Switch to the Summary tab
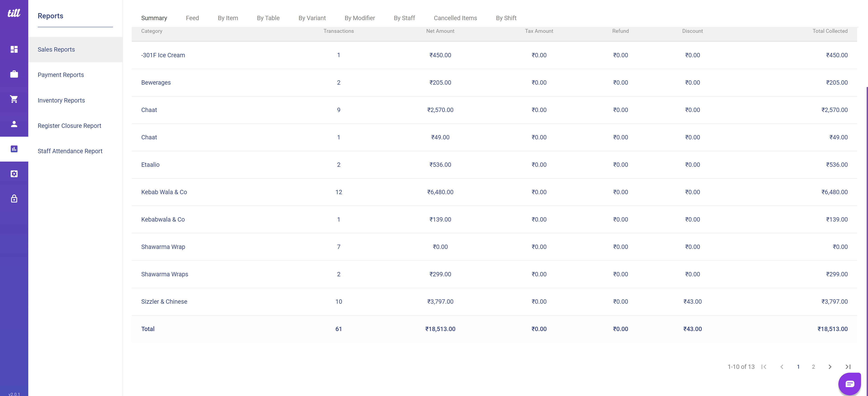The image size is (868, 396). 154,18
